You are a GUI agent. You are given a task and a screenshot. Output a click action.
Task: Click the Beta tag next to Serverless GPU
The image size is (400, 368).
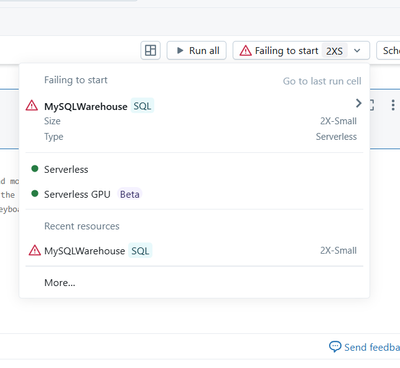pos(130,194)
